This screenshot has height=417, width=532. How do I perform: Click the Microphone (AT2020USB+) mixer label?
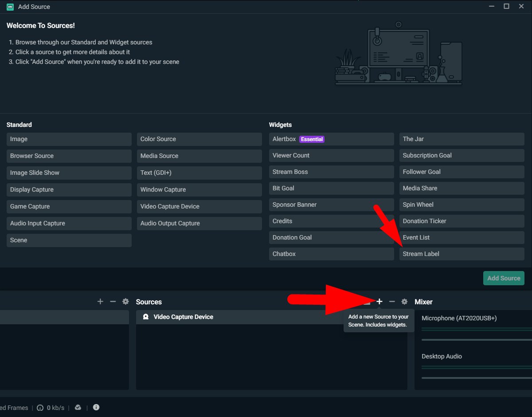pos(459,318)
